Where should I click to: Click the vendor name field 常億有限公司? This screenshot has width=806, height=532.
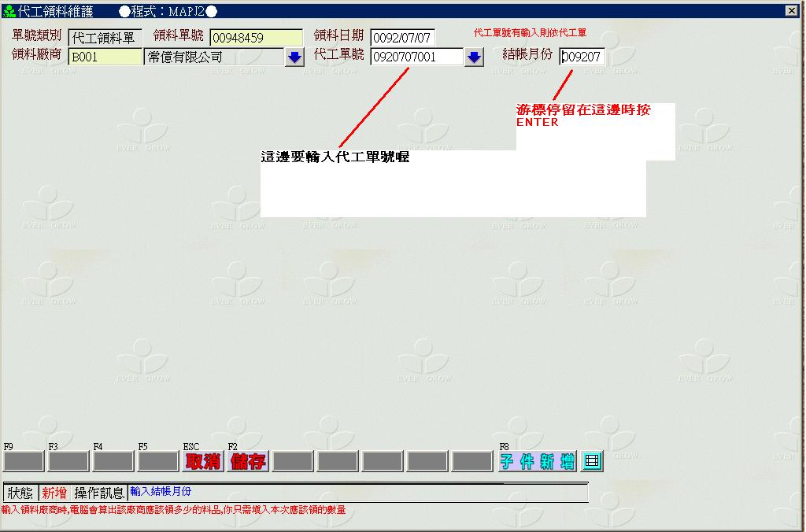213,57
